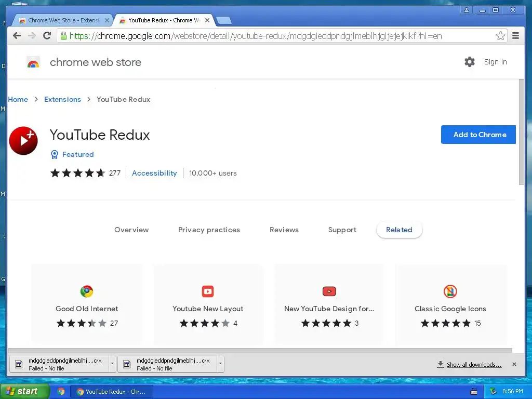Open the Accessibility category link
The image size is (532, 399).
(154, 173)
